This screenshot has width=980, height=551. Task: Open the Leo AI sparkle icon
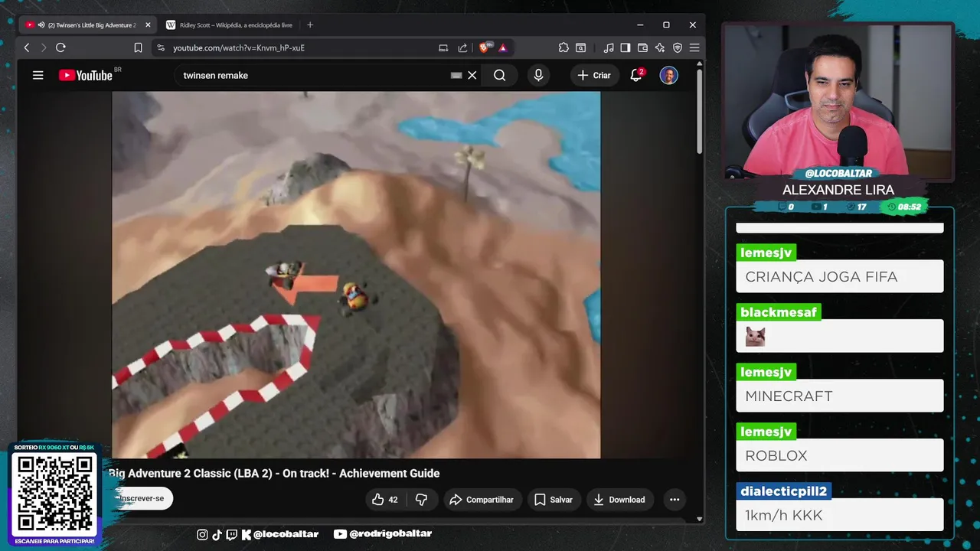pyautogui.click(x=660, y=47)
